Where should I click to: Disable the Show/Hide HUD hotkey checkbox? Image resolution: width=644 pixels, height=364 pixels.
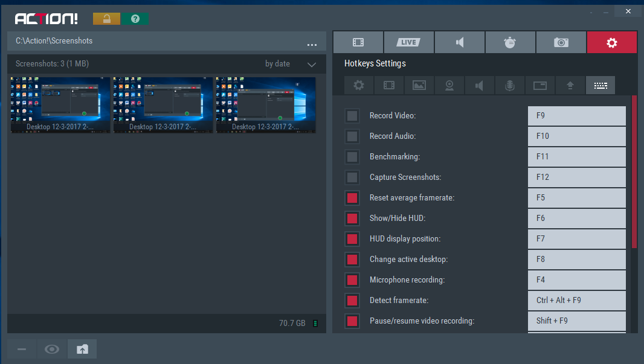tap(352, 219)
